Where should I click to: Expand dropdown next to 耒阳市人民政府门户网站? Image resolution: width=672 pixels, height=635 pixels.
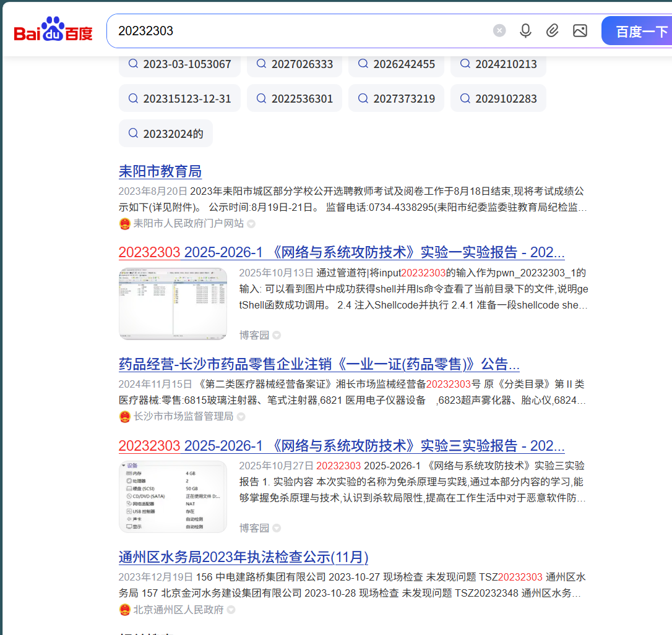251,224
